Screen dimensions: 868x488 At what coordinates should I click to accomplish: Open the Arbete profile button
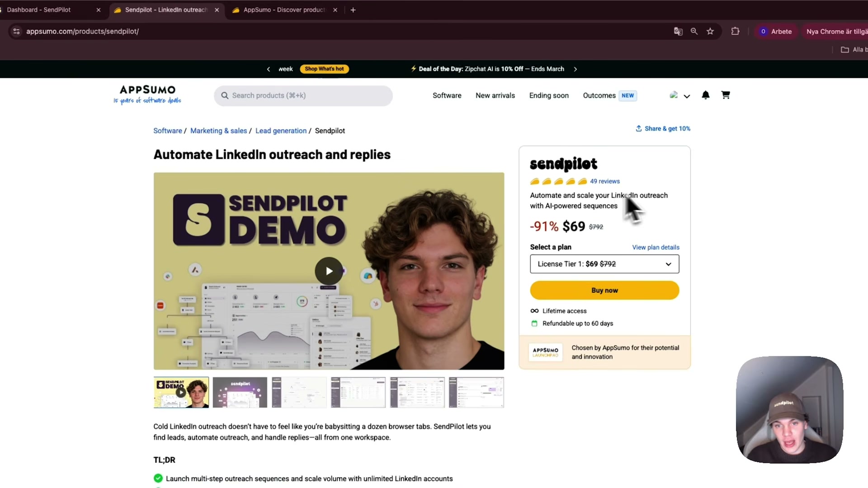(x=776, y=31)
